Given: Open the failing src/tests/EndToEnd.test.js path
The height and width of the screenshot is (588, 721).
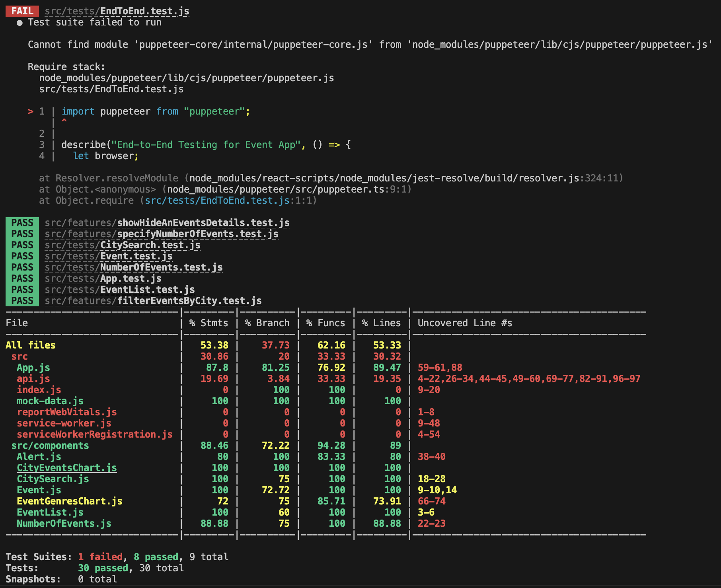Looking at the screenshot, I should tap(117, 11).
